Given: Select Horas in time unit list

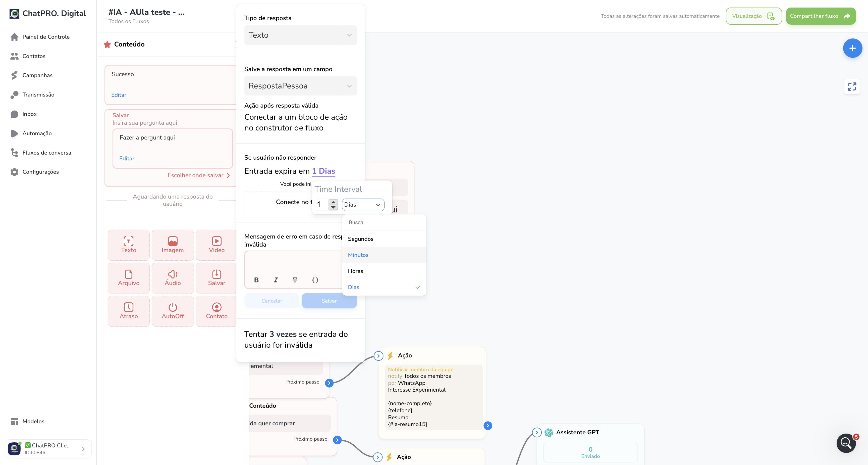Looking at the screenshot, I should [x=384, y=271].
